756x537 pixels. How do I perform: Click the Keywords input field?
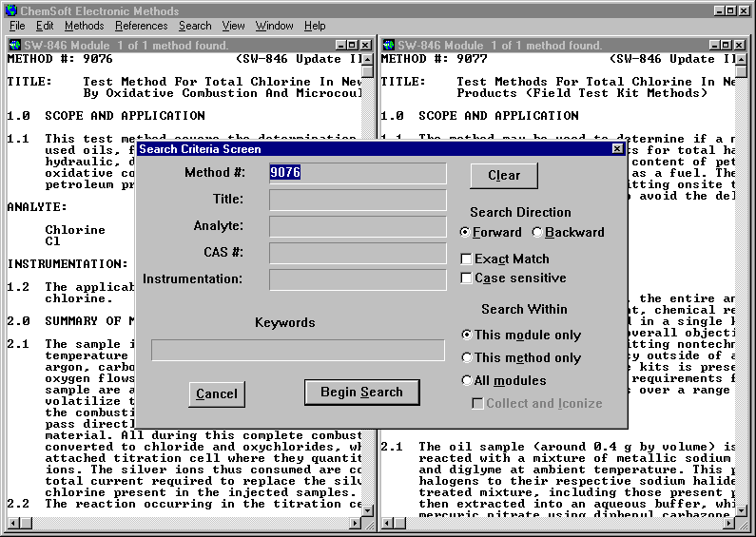pyautogui.click(x=298, y=350)
